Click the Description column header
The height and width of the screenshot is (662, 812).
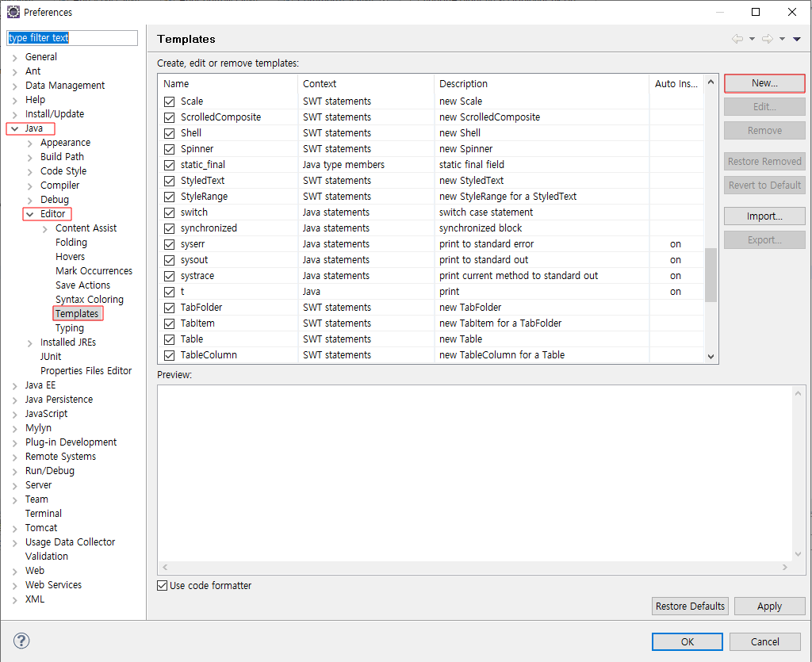pyautogui.click(x=541, y=84)
